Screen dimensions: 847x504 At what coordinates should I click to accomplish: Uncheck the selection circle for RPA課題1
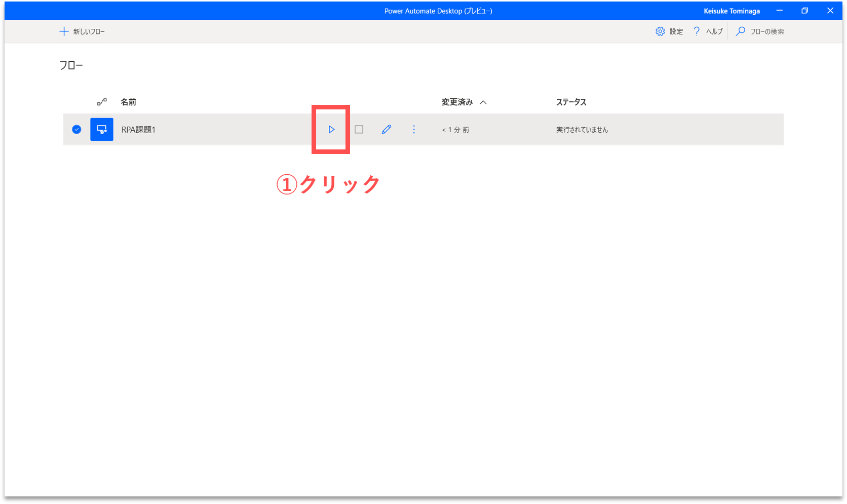76,130
